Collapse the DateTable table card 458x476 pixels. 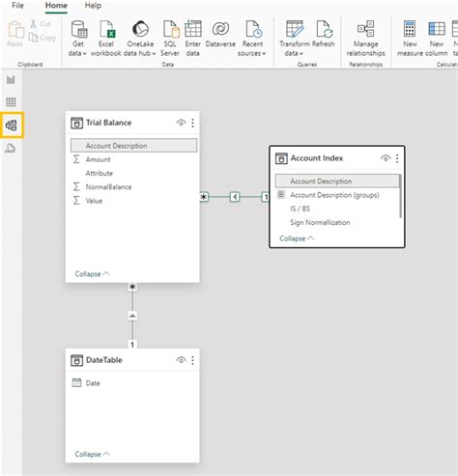click(x=92, y=454)
